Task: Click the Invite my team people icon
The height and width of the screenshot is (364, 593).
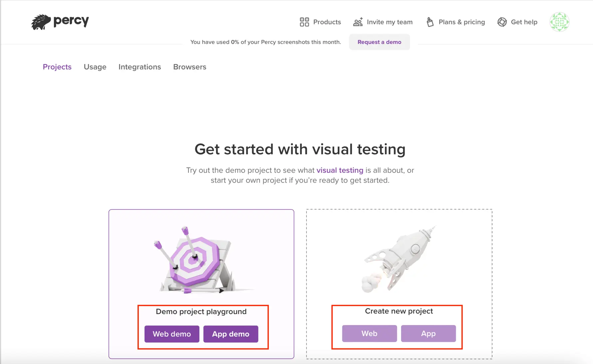Action: (358, 22)
